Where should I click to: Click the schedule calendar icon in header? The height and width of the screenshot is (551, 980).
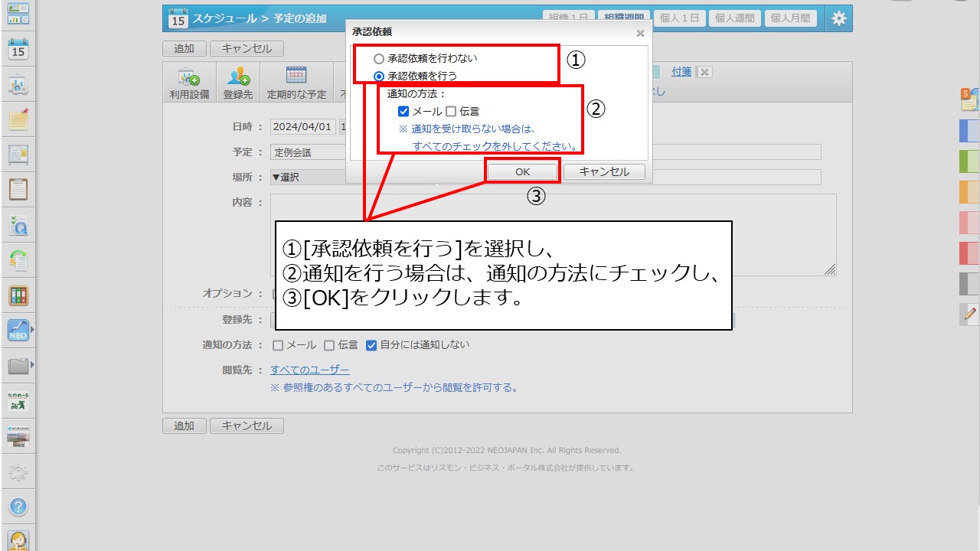[x=178, y=18]
